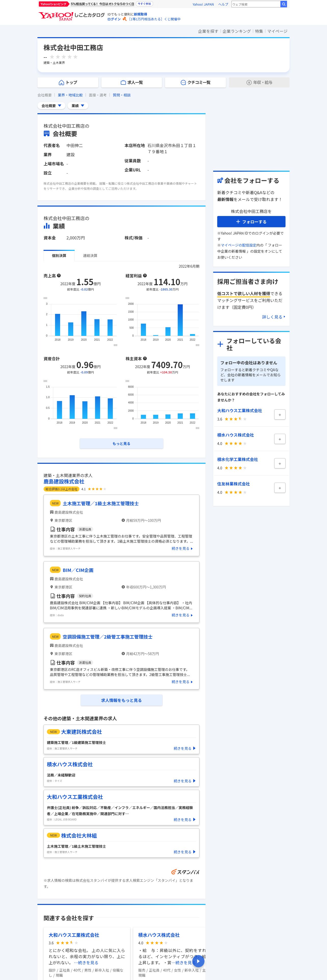
Task: Open the トップ tab
Action: [68, 82]
